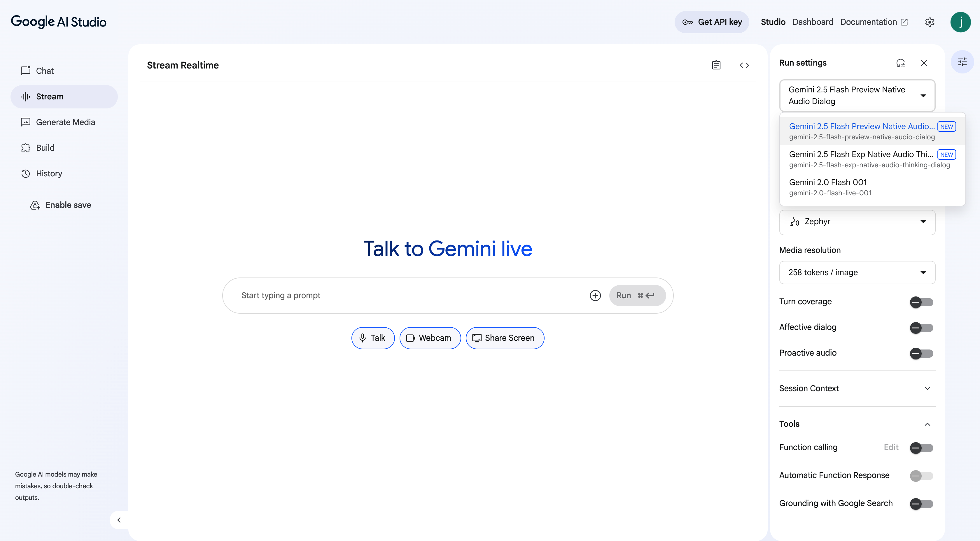
Task: Click the get code angle brackets icon
Action: [744, 65]
